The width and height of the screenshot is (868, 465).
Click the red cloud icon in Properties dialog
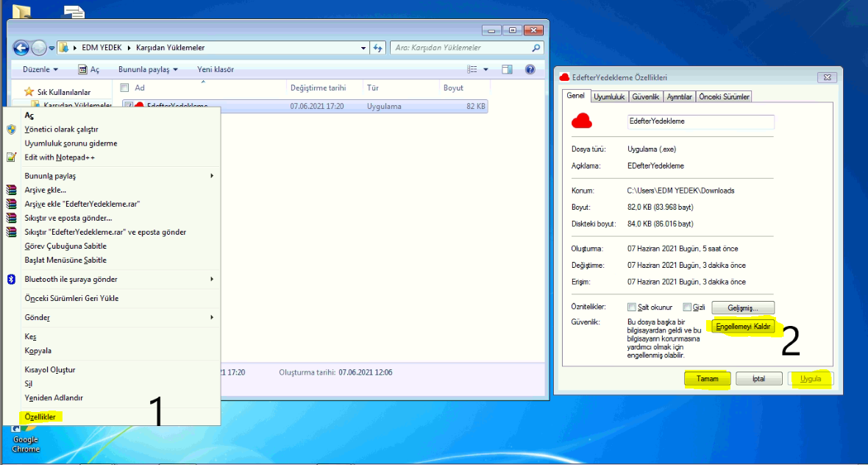pyautogui.click(x=581, y=121)
